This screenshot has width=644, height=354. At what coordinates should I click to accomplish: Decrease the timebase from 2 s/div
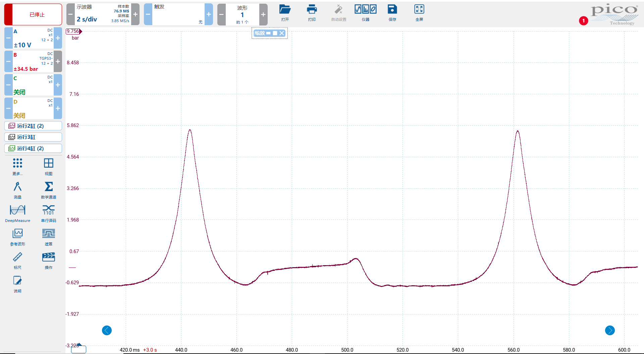point(70,14)
